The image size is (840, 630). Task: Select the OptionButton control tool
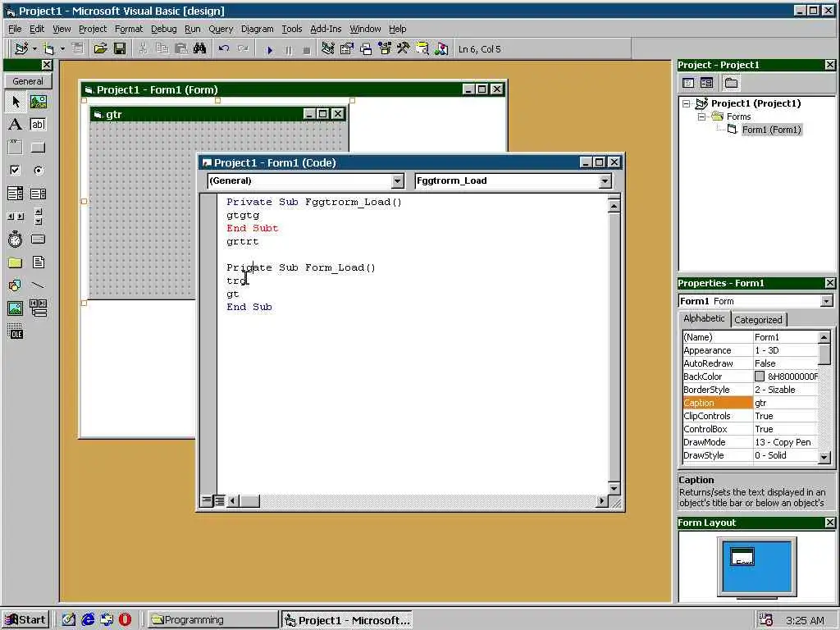38,171
